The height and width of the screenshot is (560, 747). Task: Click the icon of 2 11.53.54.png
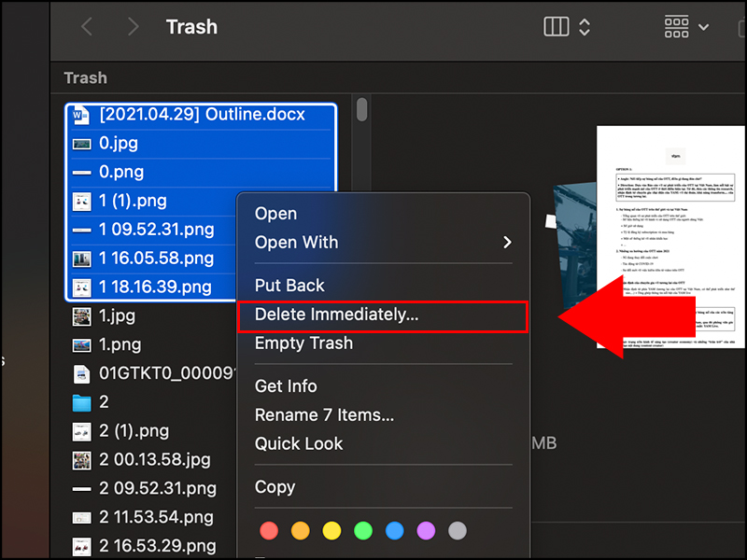[x=81, y=518]
